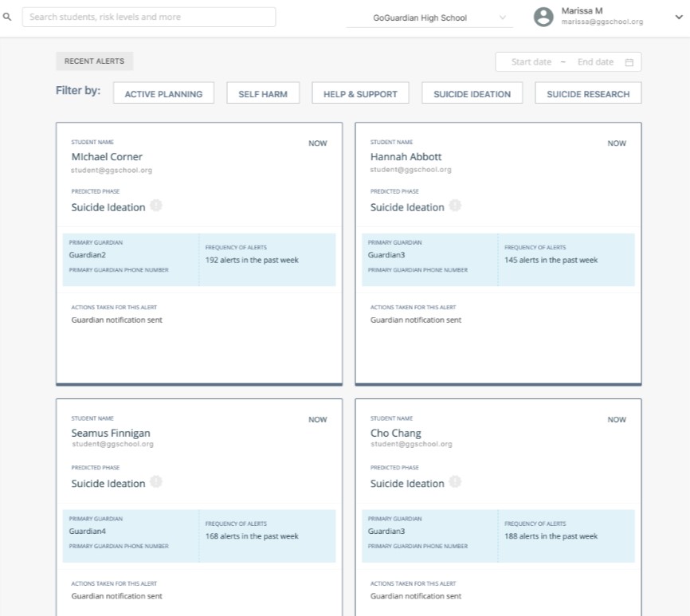Click the End date field
690x616 pixels.
click(595, 62)
